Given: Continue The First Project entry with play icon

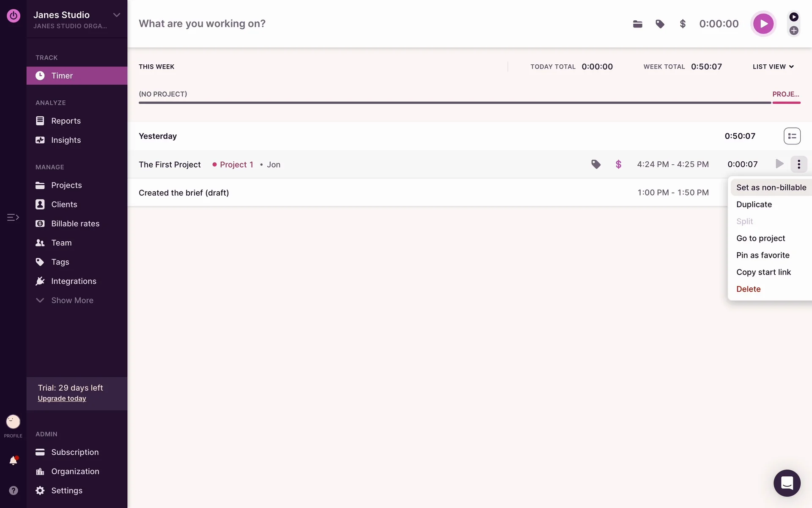Looking at the screenshot, I should coord(779,164).
